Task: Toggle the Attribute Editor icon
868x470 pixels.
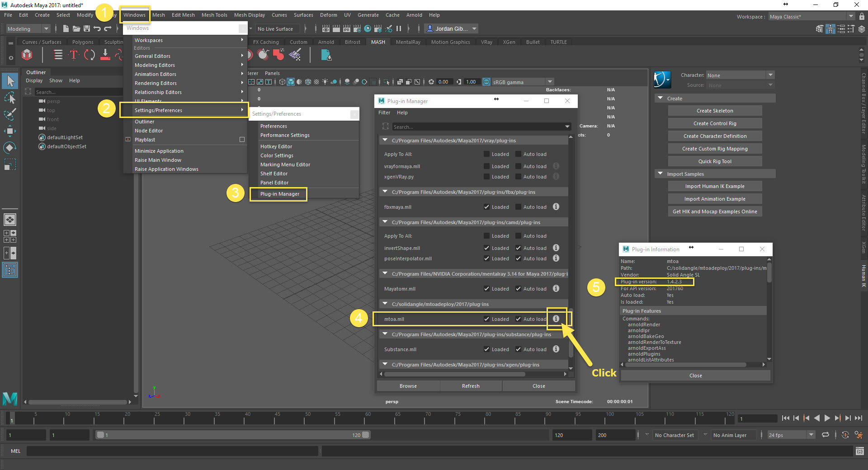Action: 841,29
